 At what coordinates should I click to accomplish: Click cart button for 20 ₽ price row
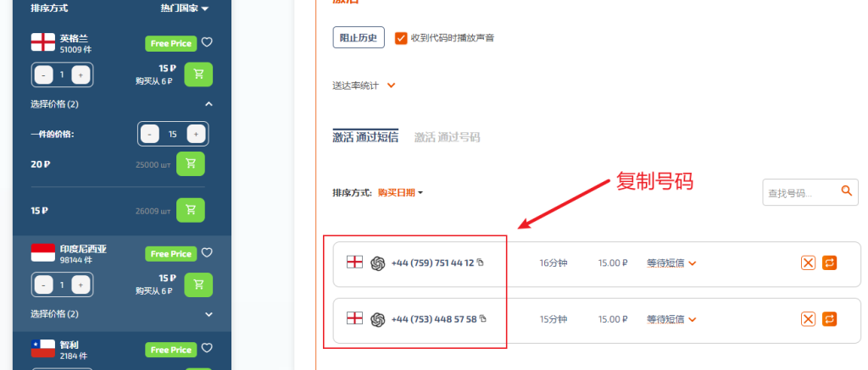tap(191, 163)
